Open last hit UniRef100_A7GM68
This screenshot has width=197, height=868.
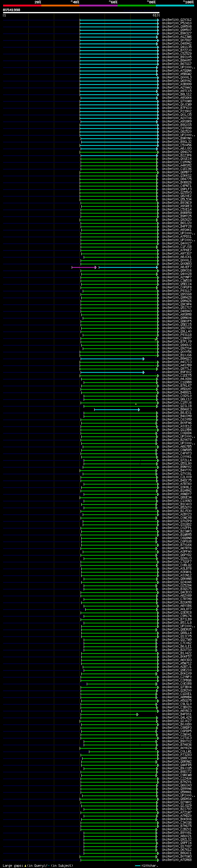176,860
